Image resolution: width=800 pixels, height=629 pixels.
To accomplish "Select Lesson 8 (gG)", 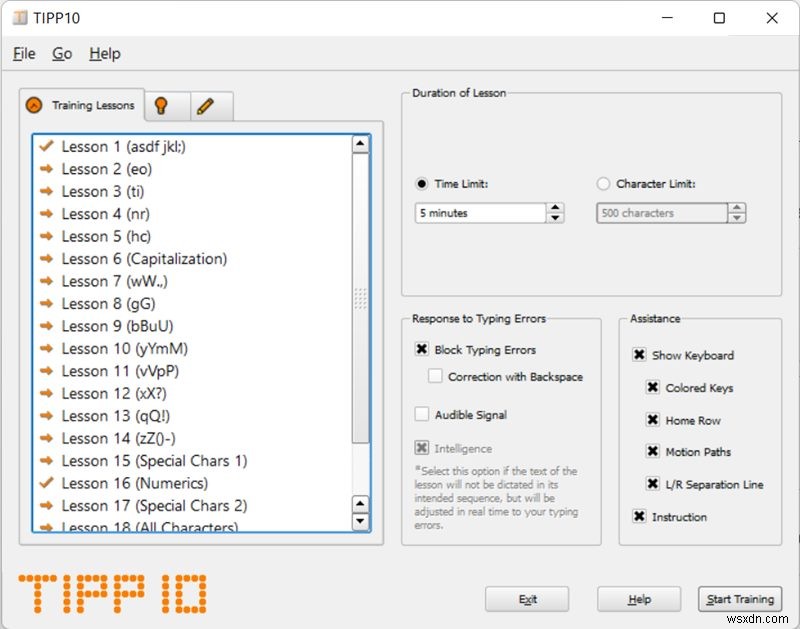I will click(x=192, y=304).
